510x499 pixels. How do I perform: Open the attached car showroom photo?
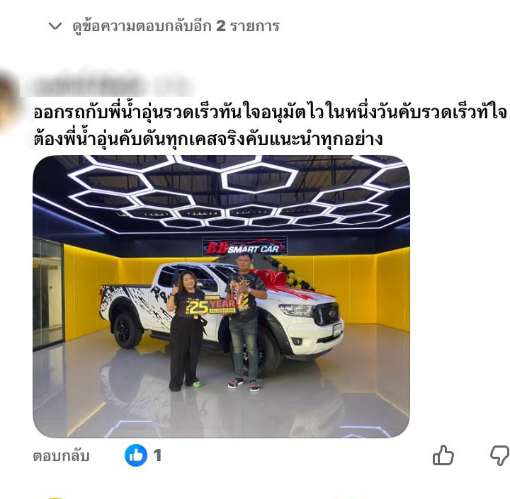pyautogui.click(x=221, y=296)
